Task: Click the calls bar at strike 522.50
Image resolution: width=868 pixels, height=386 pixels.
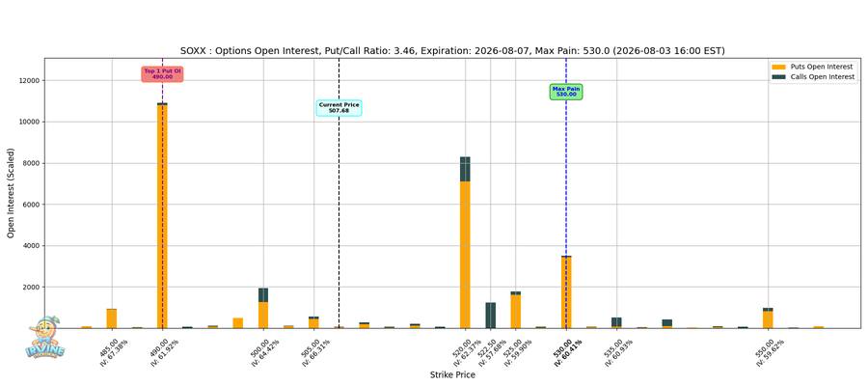Action: [x=491, y=316]
